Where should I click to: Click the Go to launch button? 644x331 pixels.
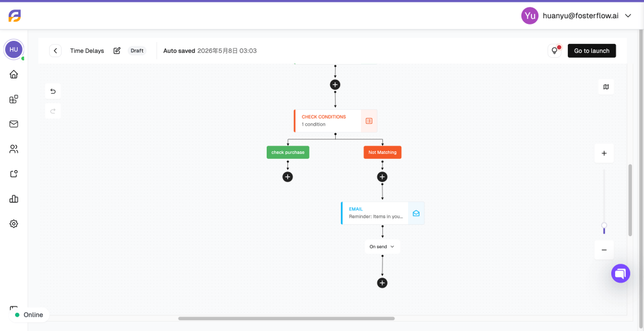[x=592, y=51]
